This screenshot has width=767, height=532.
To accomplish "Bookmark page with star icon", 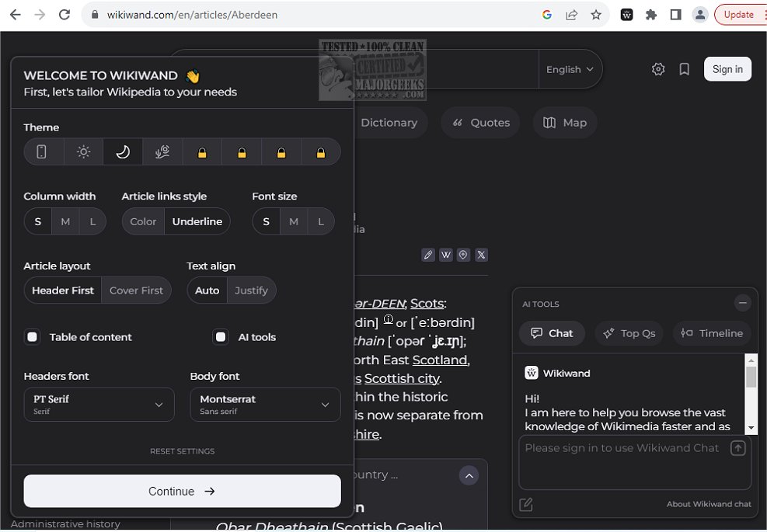I will 596,15.
